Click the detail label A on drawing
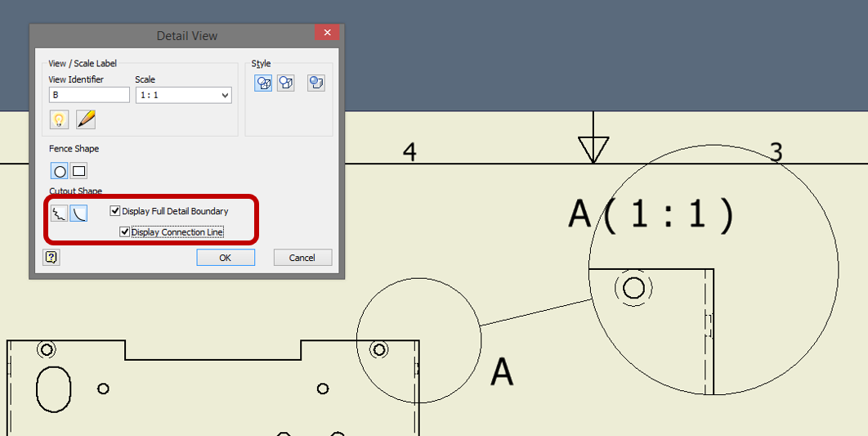This screenshot has height=436, width=868. [502, 371]
